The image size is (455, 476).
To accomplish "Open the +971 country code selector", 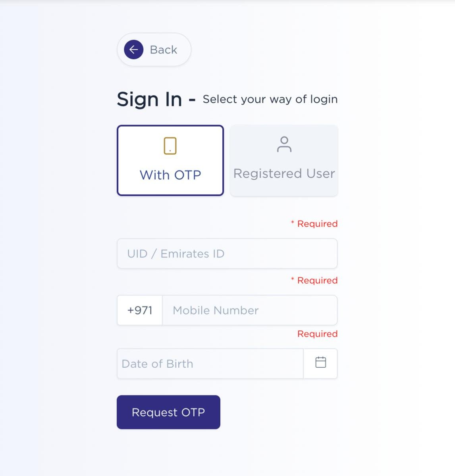I will [140, 310].
